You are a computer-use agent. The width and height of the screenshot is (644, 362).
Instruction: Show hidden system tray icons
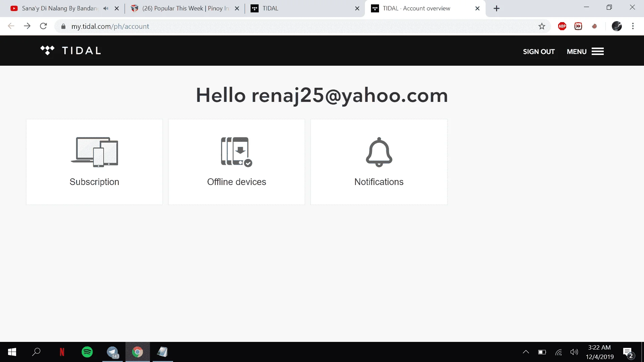[526, 352]
